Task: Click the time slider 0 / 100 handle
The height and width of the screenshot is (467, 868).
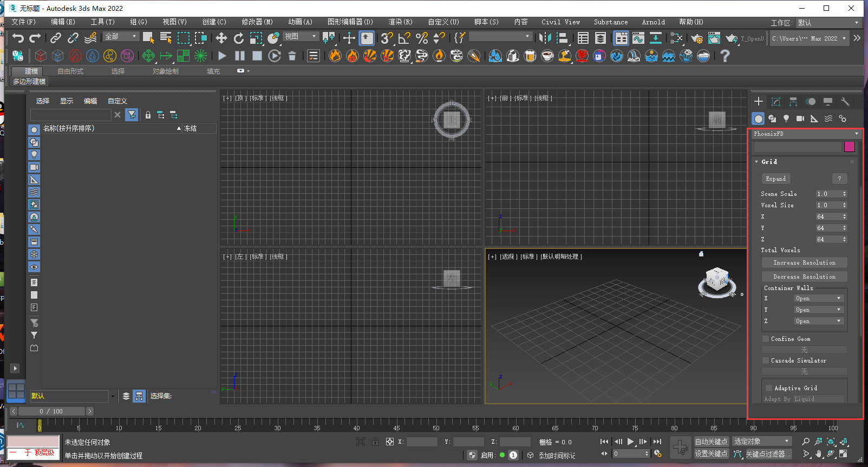Action: (x=51, y=411)
